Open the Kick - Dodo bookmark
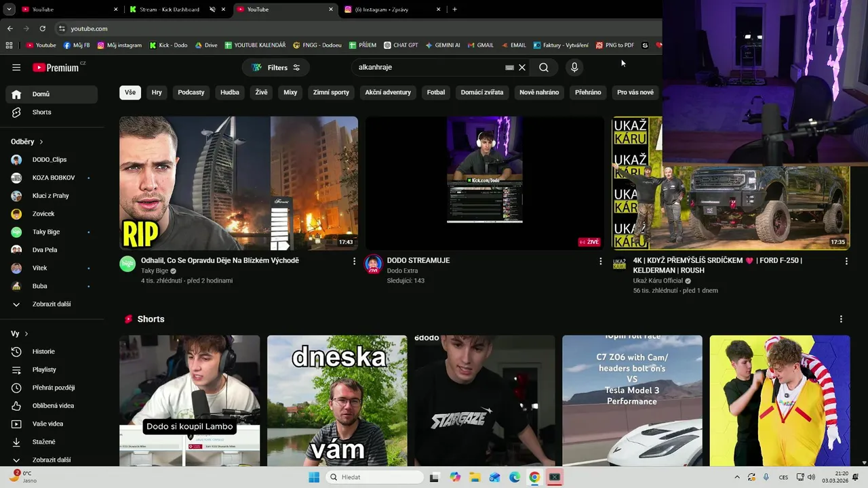Screen dimensions: 868x488 point(168,45)
